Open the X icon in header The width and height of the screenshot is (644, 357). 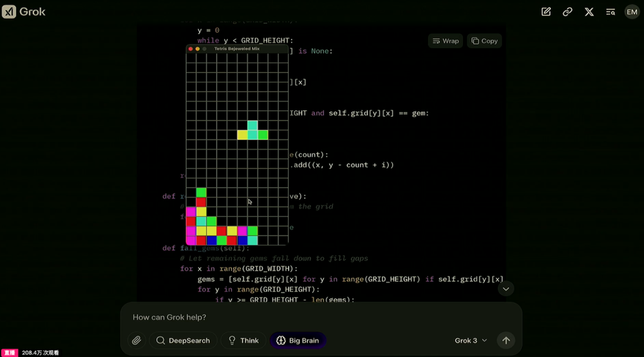click(x=589, y=12)
